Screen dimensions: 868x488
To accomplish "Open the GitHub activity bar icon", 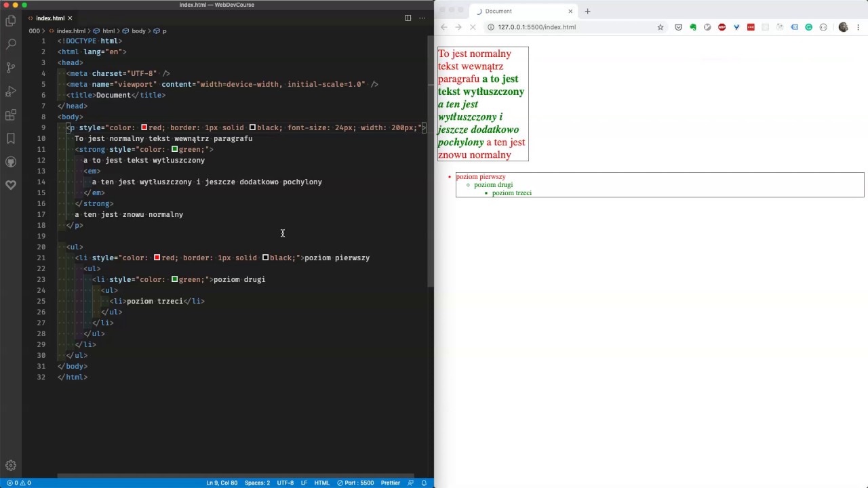I will pyautogui.click(x=11, y=162).
